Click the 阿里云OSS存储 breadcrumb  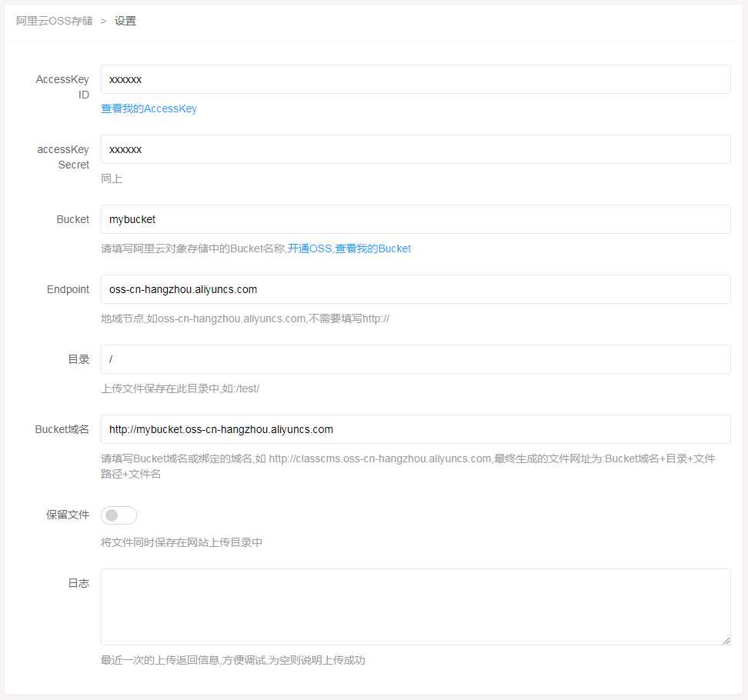tap(55, 21)
